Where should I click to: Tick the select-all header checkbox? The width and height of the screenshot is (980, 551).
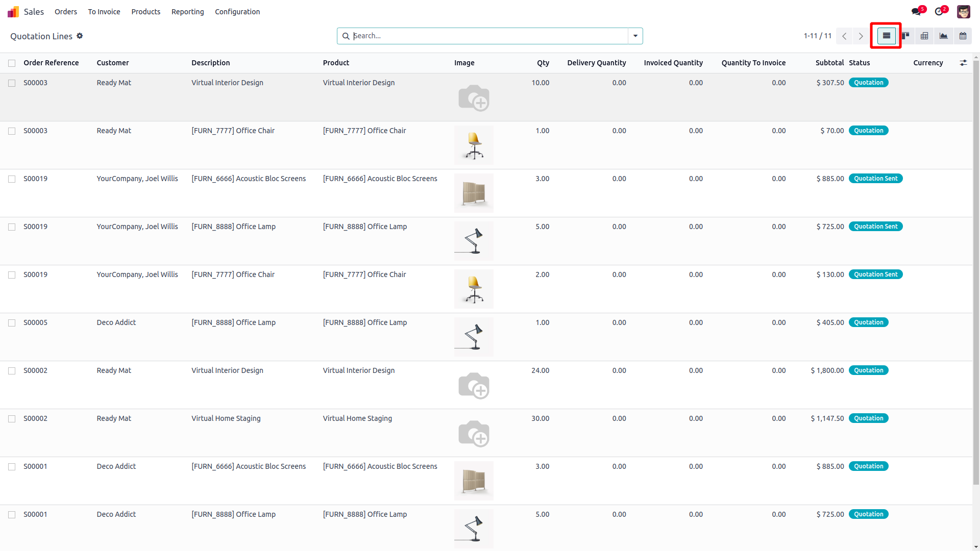(x=12, y=63)
